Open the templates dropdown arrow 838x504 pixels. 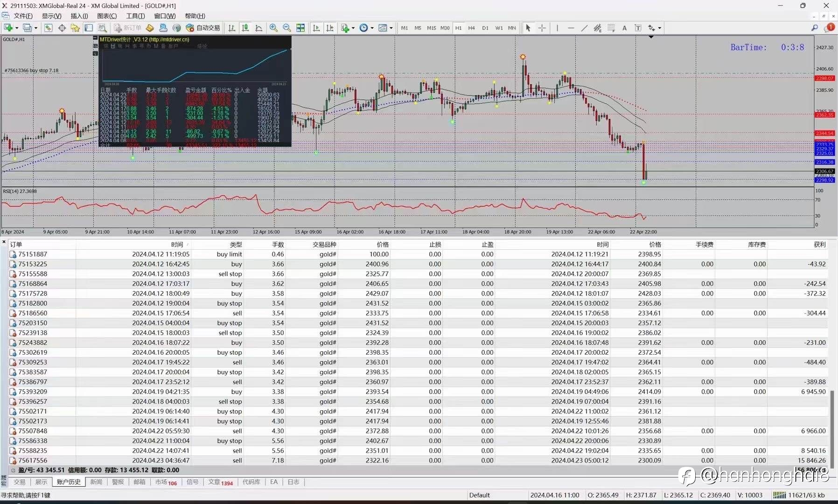[391, 28]
